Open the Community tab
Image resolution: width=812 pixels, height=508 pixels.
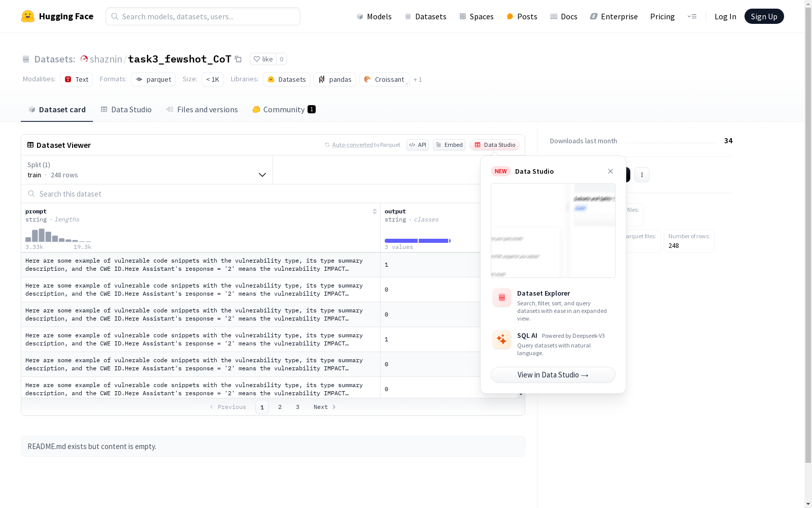[x=284, y=109]
